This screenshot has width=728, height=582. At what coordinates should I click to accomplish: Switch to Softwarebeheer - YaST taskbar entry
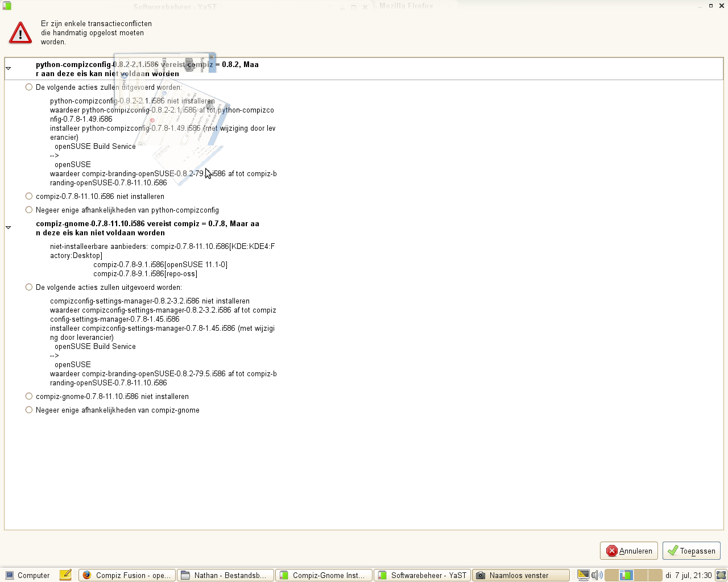[422, 575]
